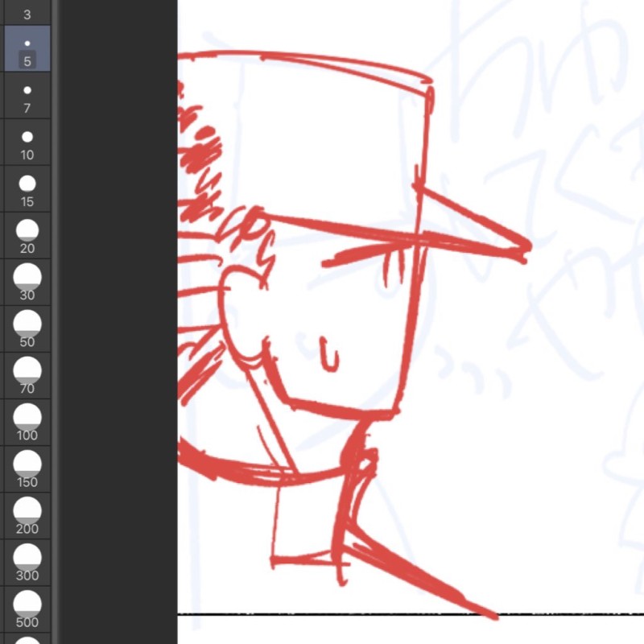Pick brush size 200 preset

(27, 516)
